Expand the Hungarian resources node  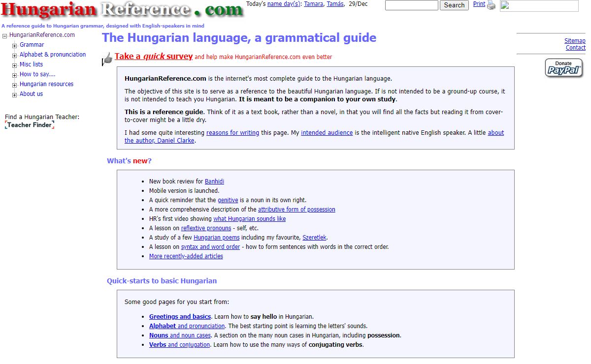tap(15, 85)
